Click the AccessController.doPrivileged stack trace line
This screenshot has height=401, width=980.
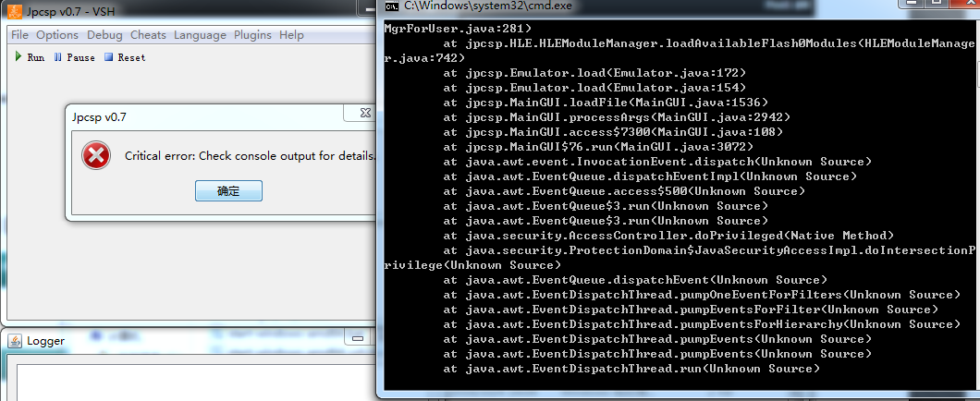coord(668,236)
